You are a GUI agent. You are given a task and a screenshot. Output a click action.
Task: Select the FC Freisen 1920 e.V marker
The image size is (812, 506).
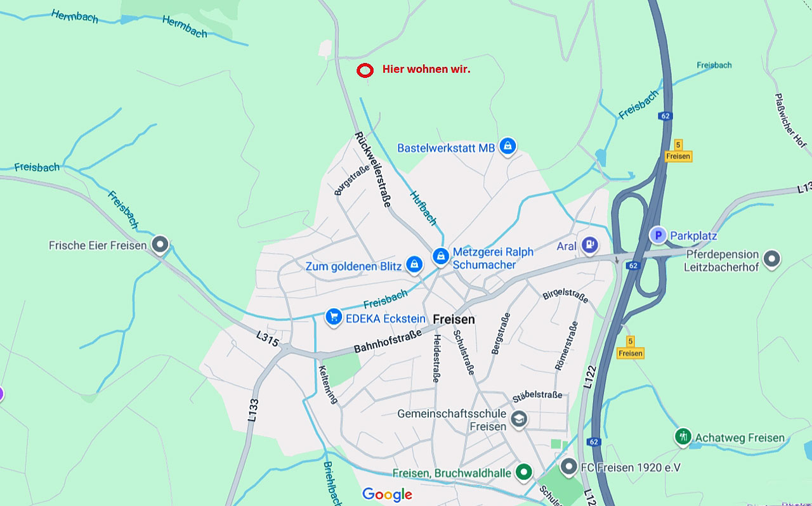[x=569, y=467]
